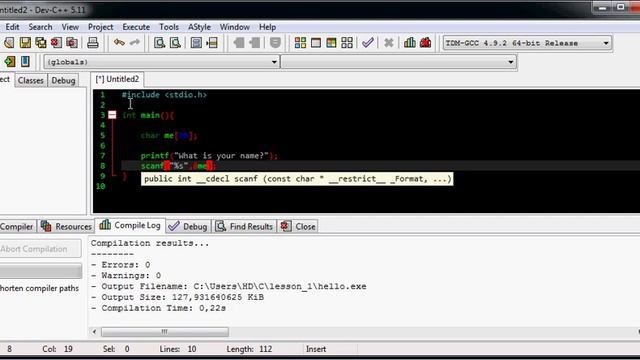
Task: Click the Close All files icon
Action: pyautogui.click(x=72, y=42)
